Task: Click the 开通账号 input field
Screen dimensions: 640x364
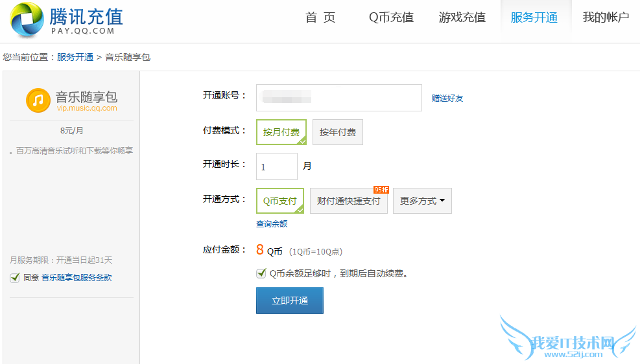Action: pos(338,98)
